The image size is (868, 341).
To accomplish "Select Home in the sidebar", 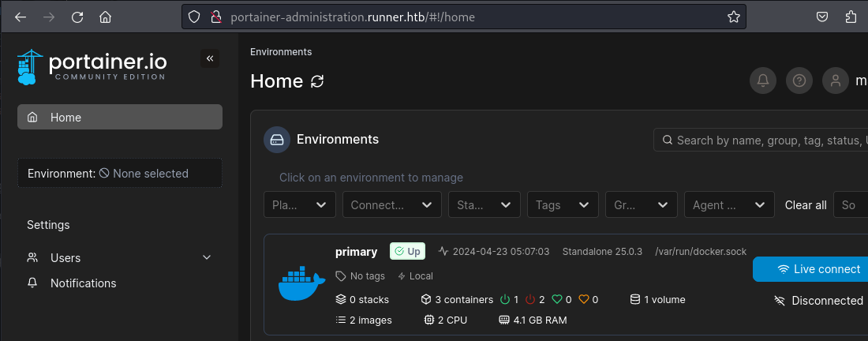I will (120, 117).
